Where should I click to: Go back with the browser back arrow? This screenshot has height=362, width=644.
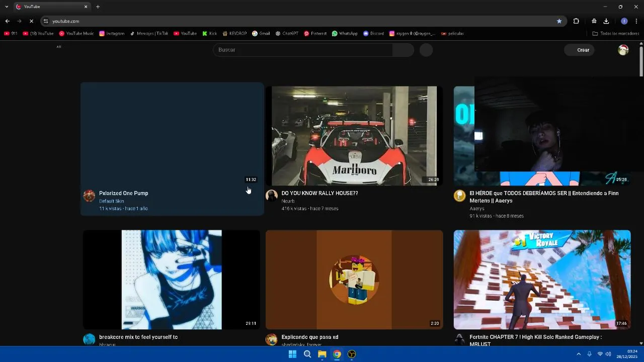tap(7, 21)
